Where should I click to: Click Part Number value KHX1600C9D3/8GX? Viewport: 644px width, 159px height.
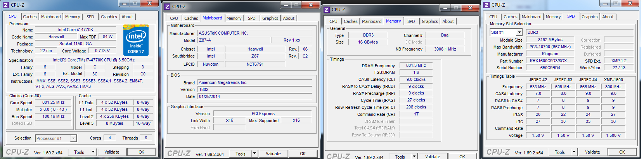550,61
